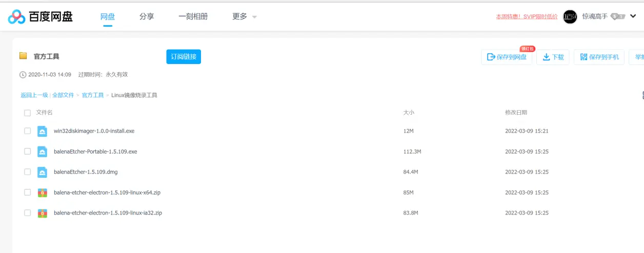Go back via 返回上一级 link

pos(34,95)
